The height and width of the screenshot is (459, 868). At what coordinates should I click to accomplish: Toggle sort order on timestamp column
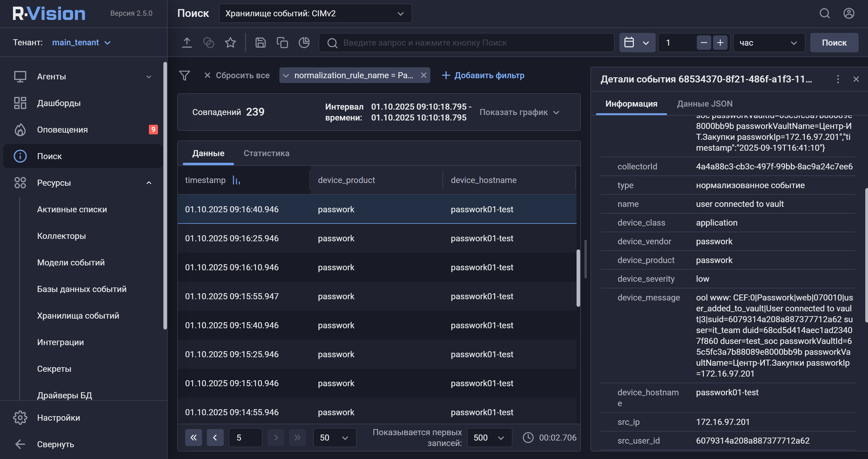236,180
